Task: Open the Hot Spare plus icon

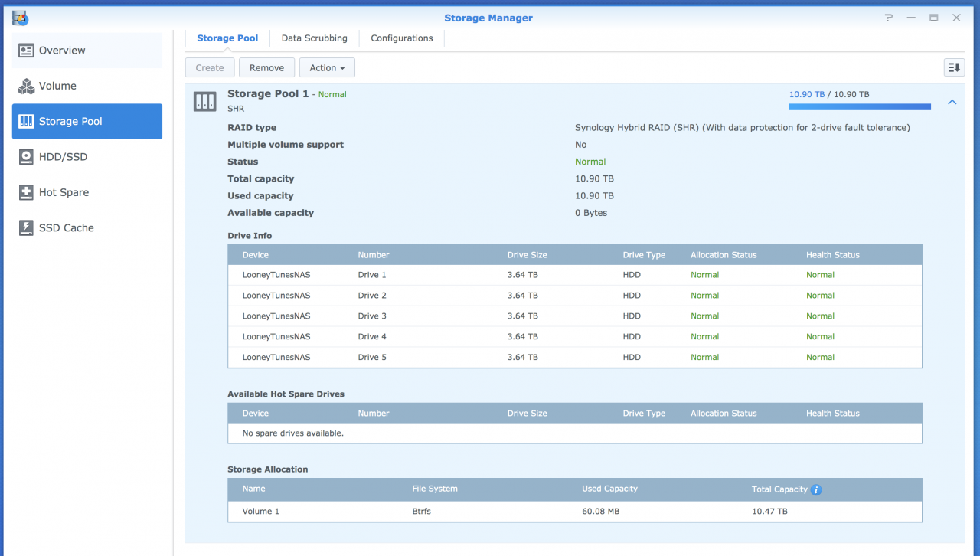Action: [27, 192]
